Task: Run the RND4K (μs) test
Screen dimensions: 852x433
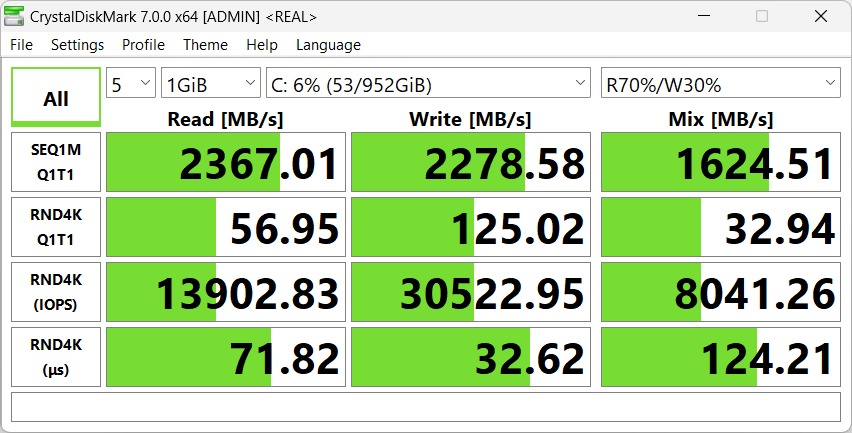Action: point(56,357)
